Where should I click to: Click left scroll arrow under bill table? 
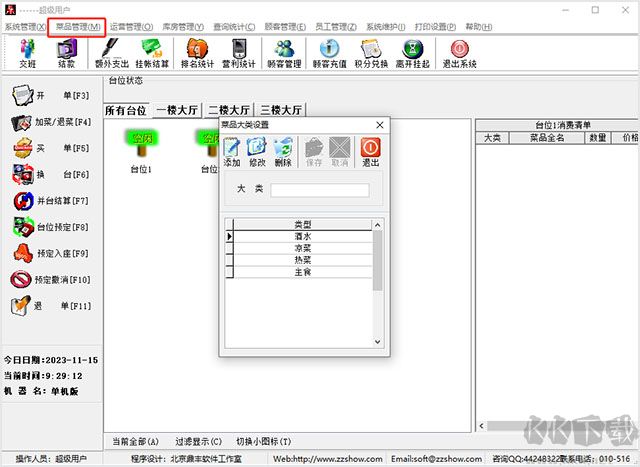[482, 426]
